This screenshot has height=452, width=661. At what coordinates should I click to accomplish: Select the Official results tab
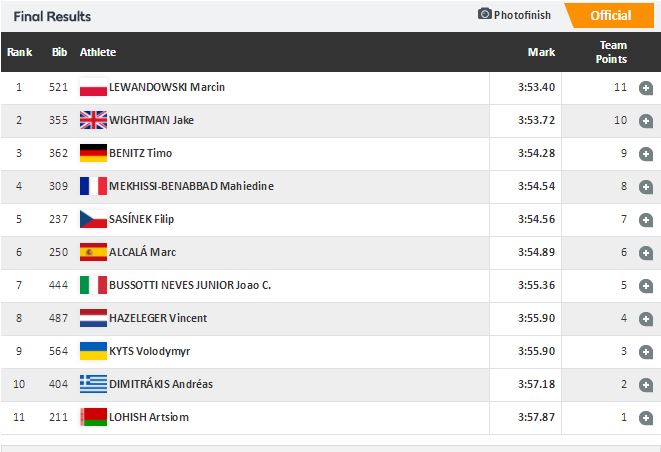click(611, 15)
